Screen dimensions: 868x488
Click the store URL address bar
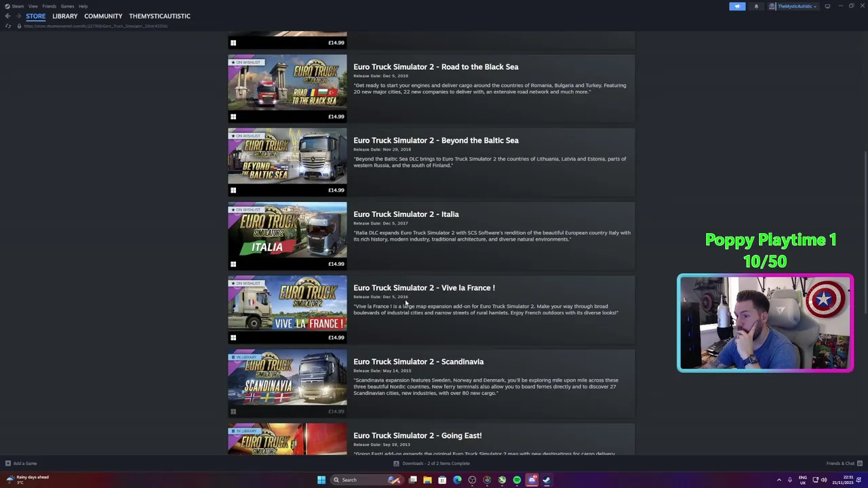point(96,26)
